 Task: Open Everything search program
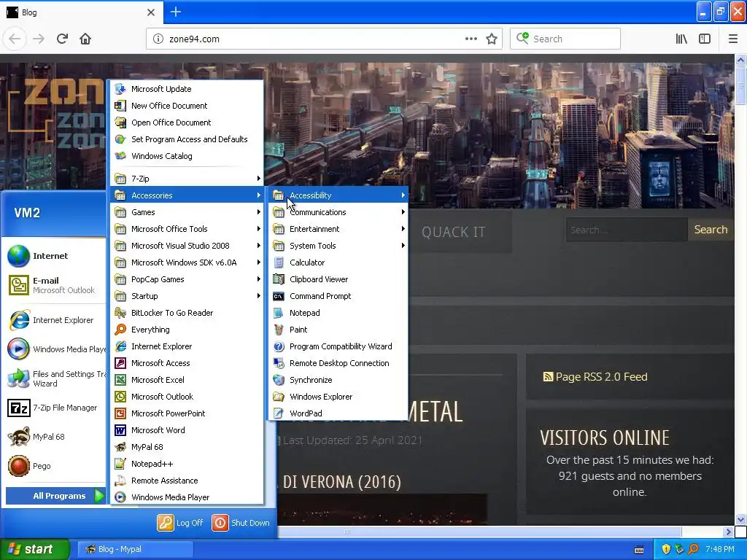(x=187, y=330)
